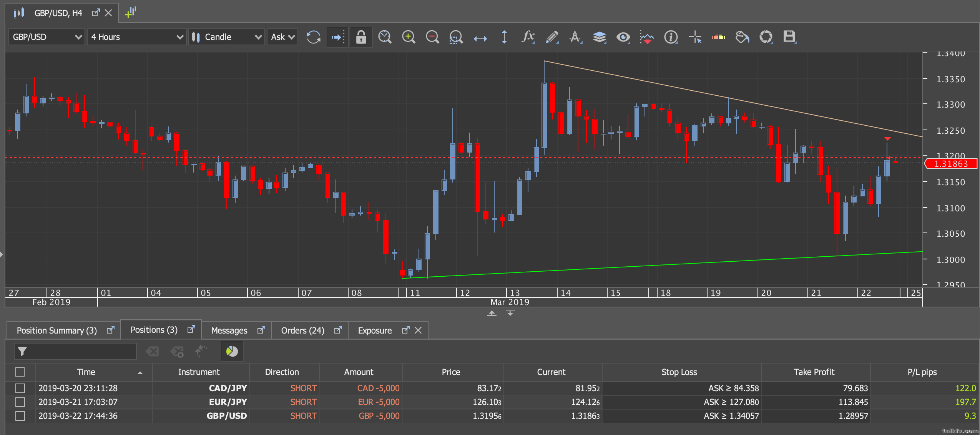980x435 pixels.
Task: Open the paint bucket theme icon
Action: pyautogui.click(x=742, y=37)
